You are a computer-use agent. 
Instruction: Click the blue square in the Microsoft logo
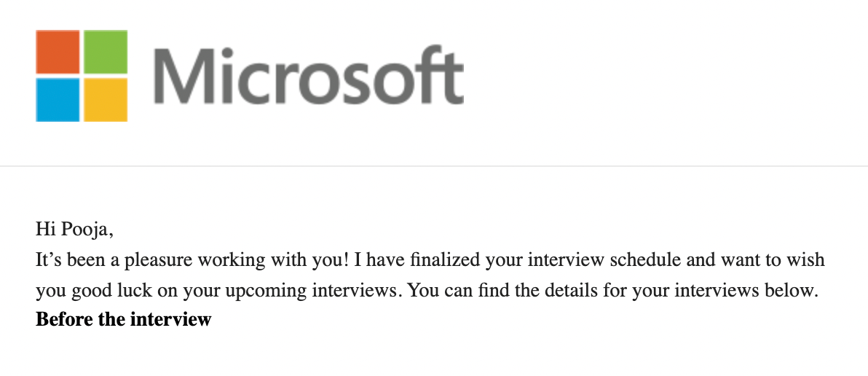[58, 99]
